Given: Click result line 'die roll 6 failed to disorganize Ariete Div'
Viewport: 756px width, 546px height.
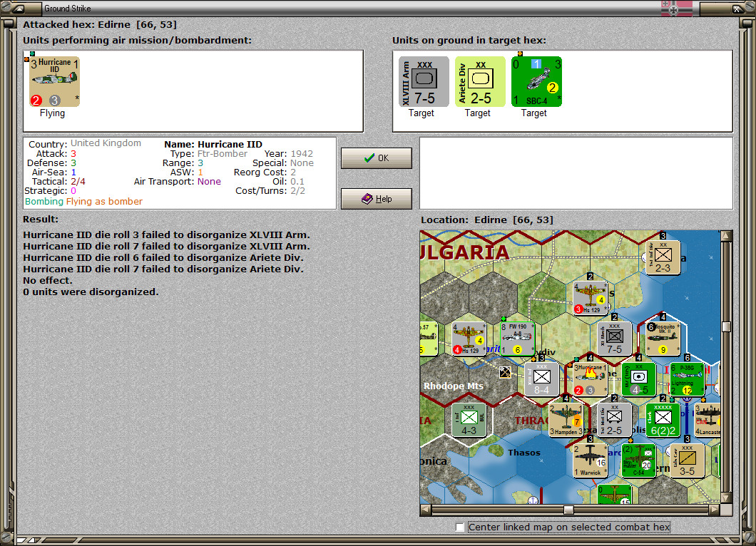Looking at the screenshot, I should 163,258.
